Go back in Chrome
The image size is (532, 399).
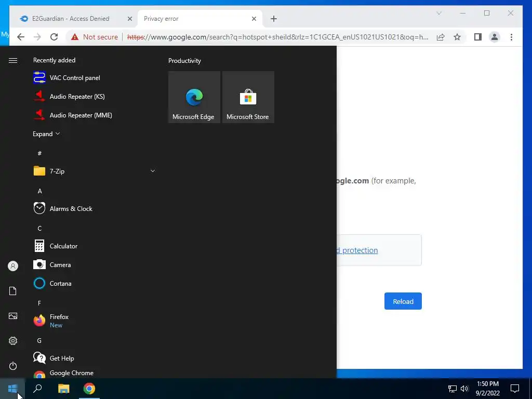pyautogui.click(x=21, y=37)
